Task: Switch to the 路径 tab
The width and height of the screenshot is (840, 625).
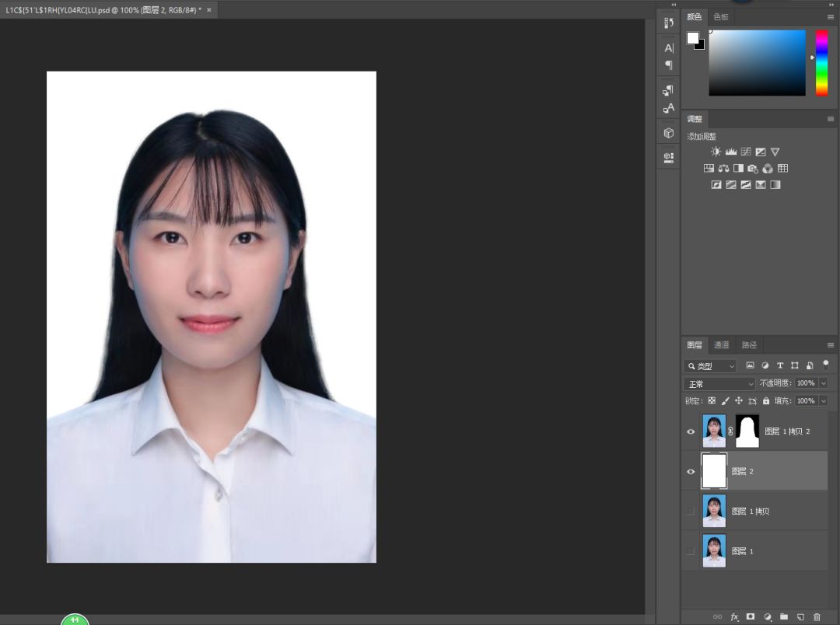Action: click(x=748, y=345)
